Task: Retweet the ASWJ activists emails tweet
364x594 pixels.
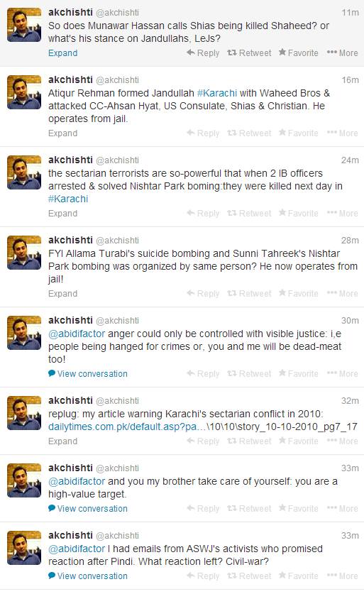Action: click(x=249, y=576)
